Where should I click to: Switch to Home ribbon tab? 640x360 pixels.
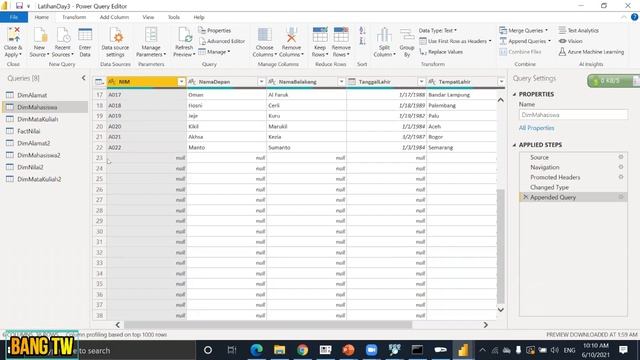click(x=42, y=17)
